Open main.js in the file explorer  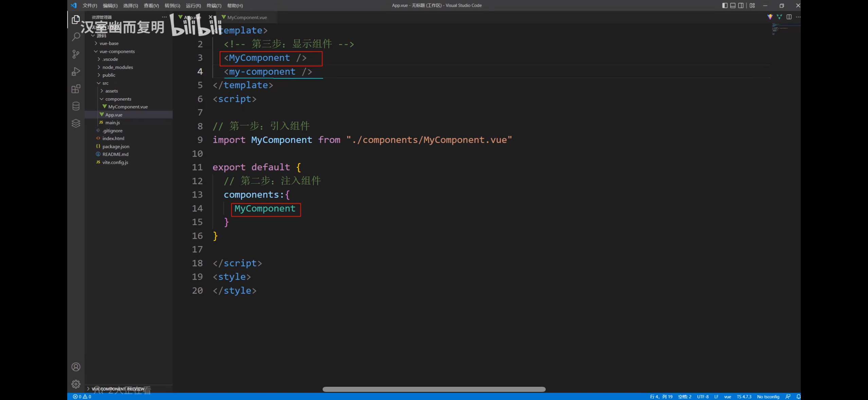pos(112,122)
